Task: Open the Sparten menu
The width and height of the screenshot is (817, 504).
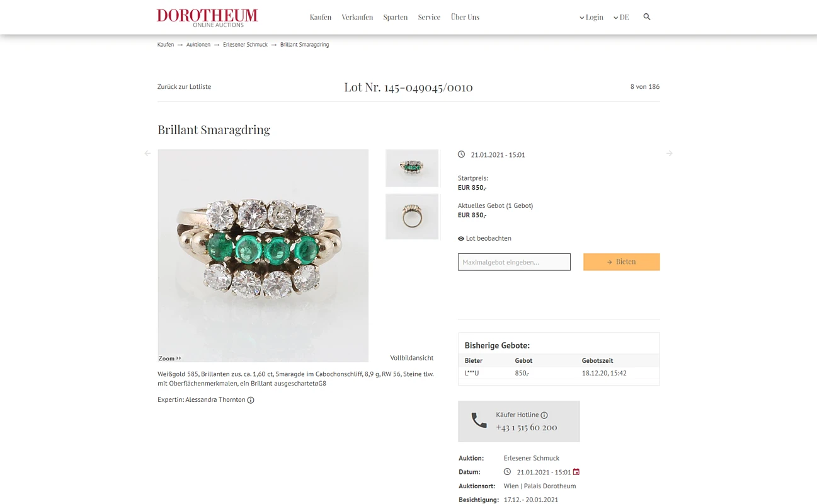Action: pyautogui.click(x=395, y=18)
